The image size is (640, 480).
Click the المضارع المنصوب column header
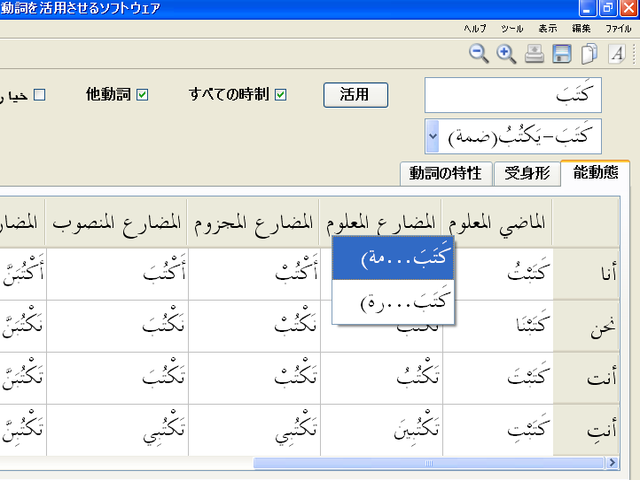pos(116,223)
